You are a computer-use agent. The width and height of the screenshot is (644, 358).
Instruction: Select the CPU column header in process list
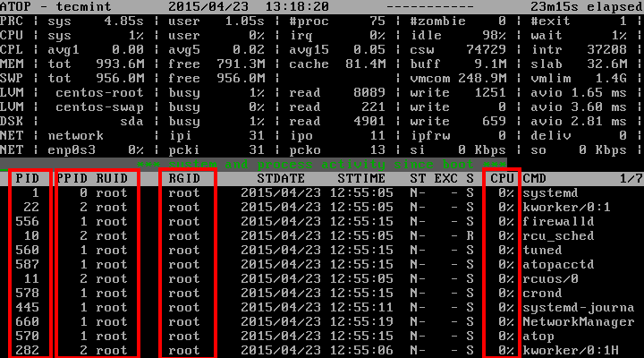[502, 178]
